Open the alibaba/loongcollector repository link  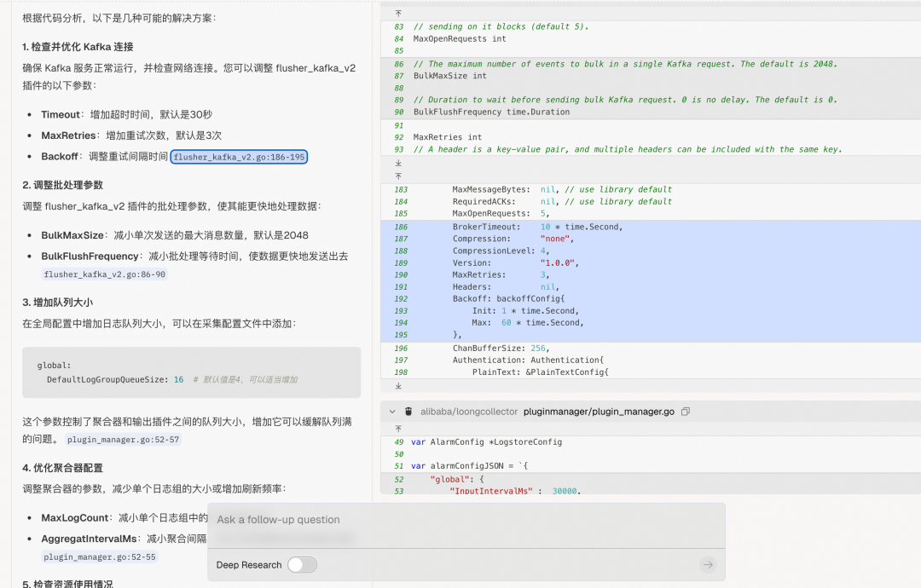(469, 412)
